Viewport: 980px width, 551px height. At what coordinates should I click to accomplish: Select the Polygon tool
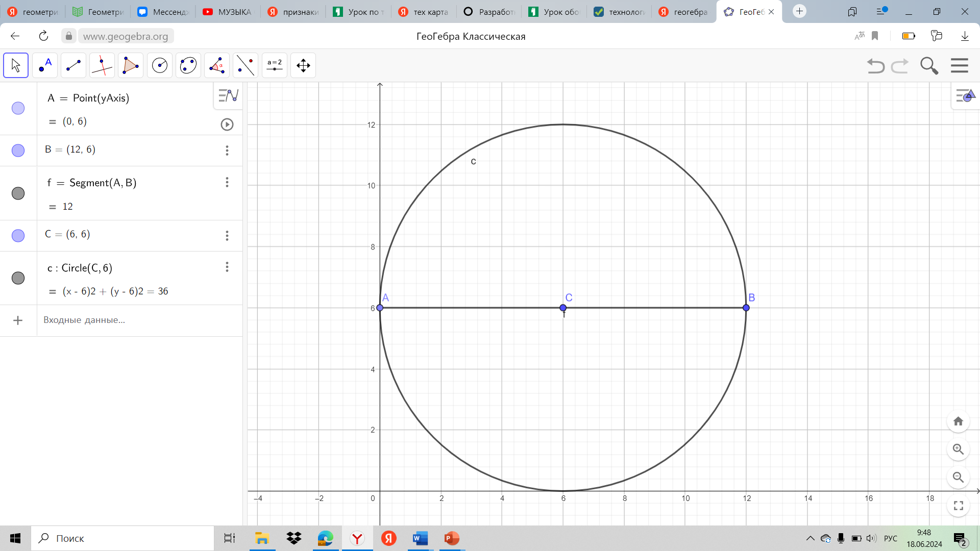(131, 65)
